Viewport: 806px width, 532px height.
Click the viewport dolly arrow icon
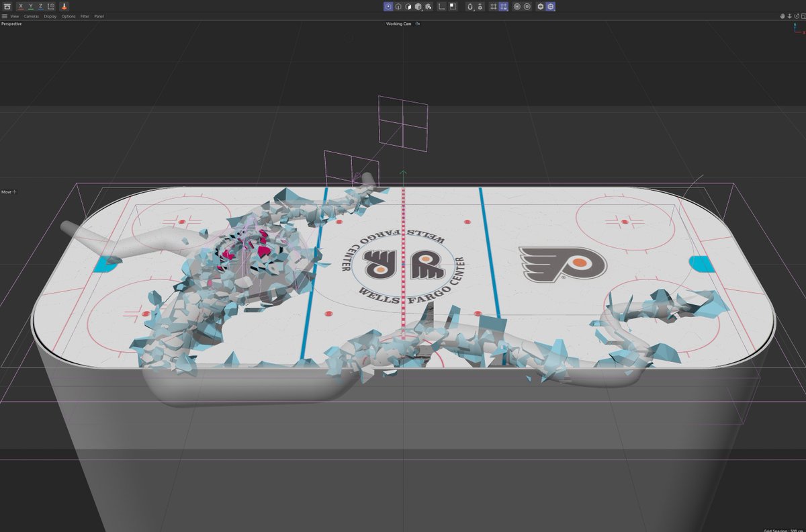789,16
